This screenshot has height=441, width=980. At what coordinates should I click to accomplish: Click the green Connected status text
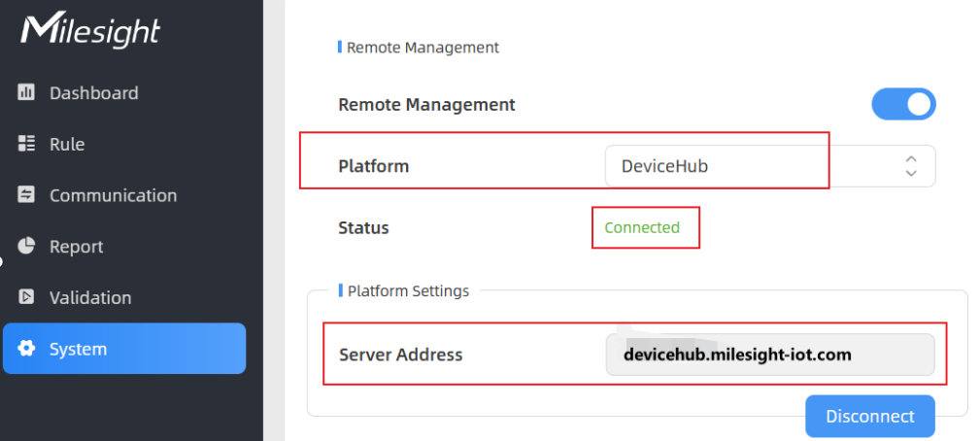coord(642,227)
